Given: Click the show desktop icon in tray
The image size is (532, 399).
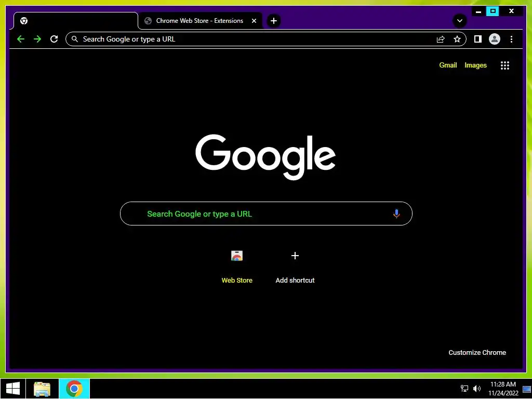Looking at the screenshot, I should pyautogui.click(x=527, y=389).
